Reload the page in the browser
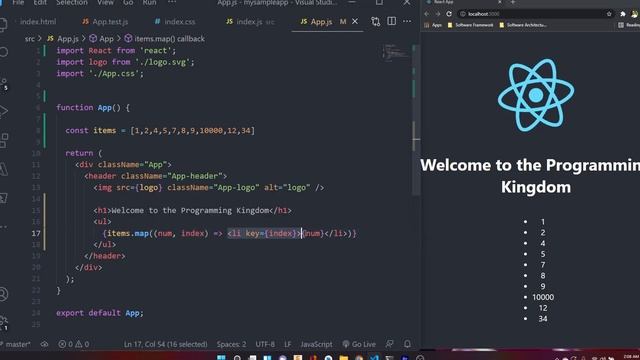Screen dimensions: 640x360 click(449, 14)
